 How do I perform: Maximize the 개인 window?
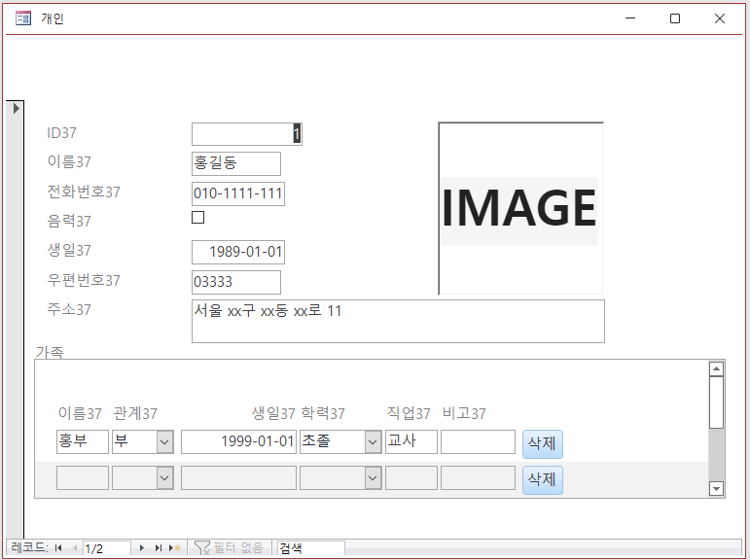tap(675, 18)
